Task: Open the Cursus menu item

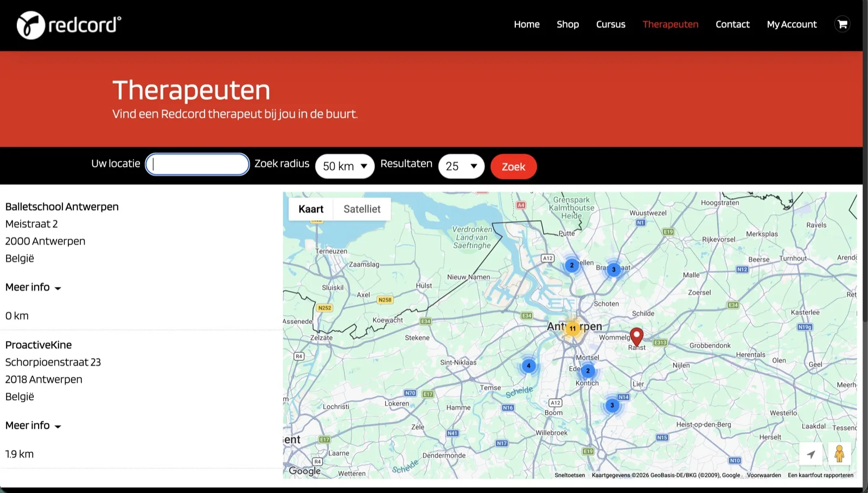Action: [x=611, y=24]
